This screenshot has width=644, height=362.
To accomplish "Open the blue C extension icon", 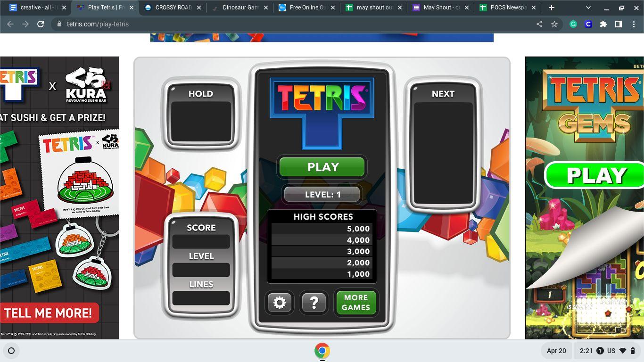I will click(588, 24).
